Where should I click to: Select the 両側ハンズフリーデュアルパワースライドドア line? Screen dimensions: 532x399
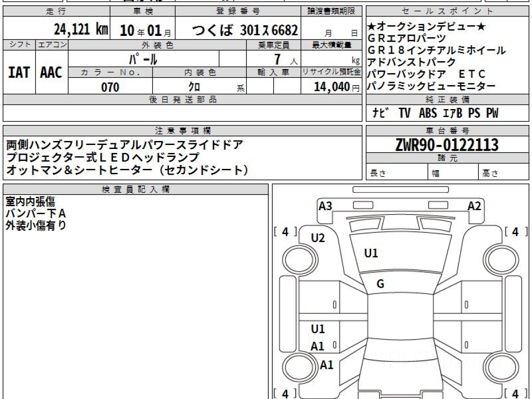click(125, 145)
